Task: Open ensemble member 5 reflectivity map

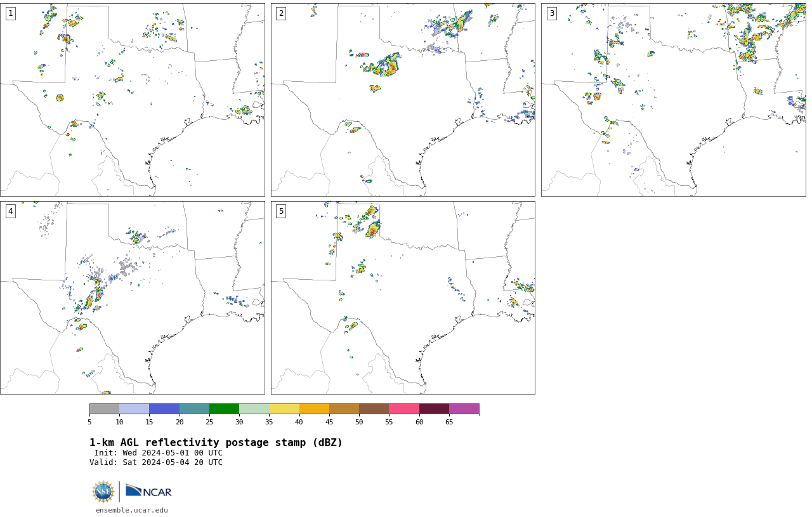Action: click(x=403, y=298)
